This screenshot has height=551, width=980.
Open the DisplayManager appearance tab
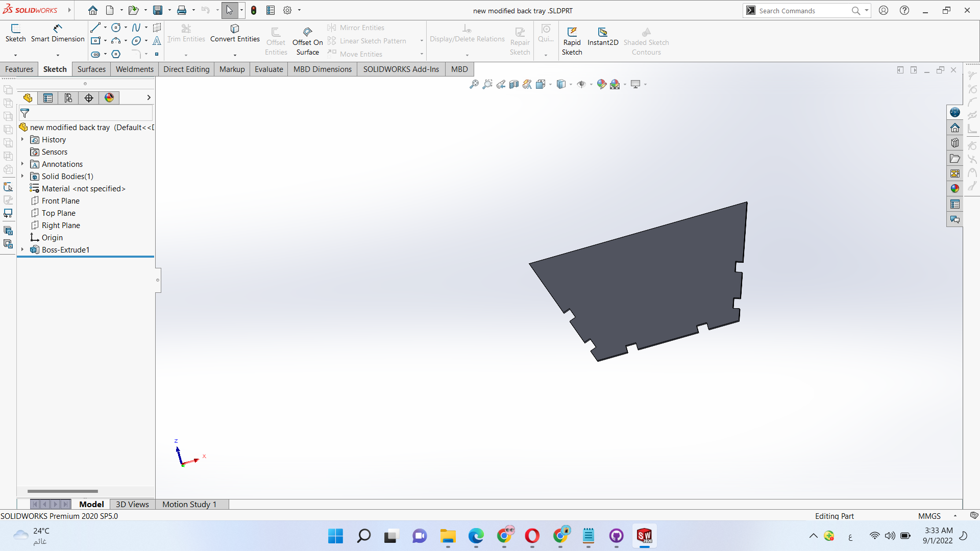click(x=109, y=98)
